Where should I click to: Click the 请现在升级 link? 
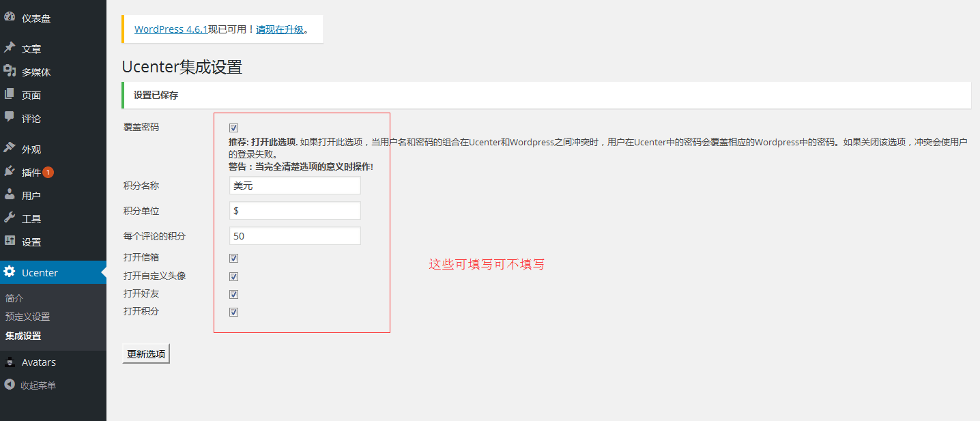280,29
